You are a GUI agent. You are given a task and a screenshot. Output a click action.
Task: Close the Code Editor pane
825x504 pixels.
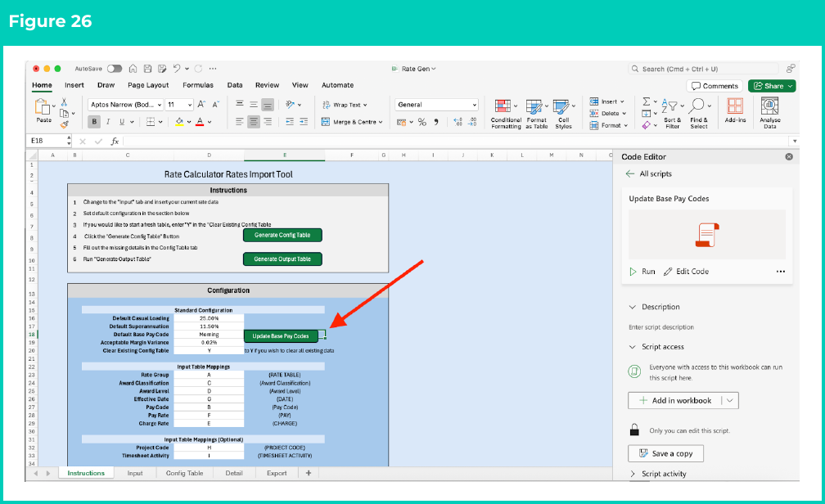(x=789, y=157)
